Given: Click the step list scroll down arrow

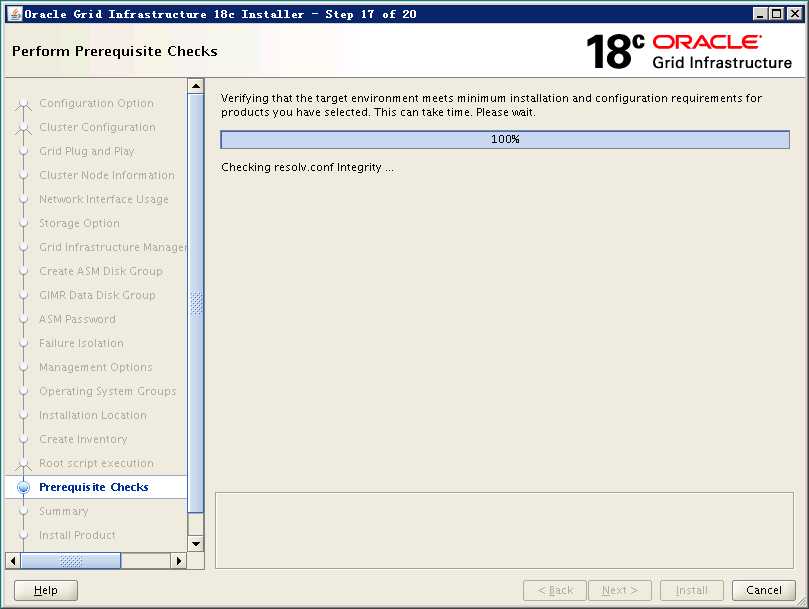Looking at the screenshot, I should (x=196, y=543).
